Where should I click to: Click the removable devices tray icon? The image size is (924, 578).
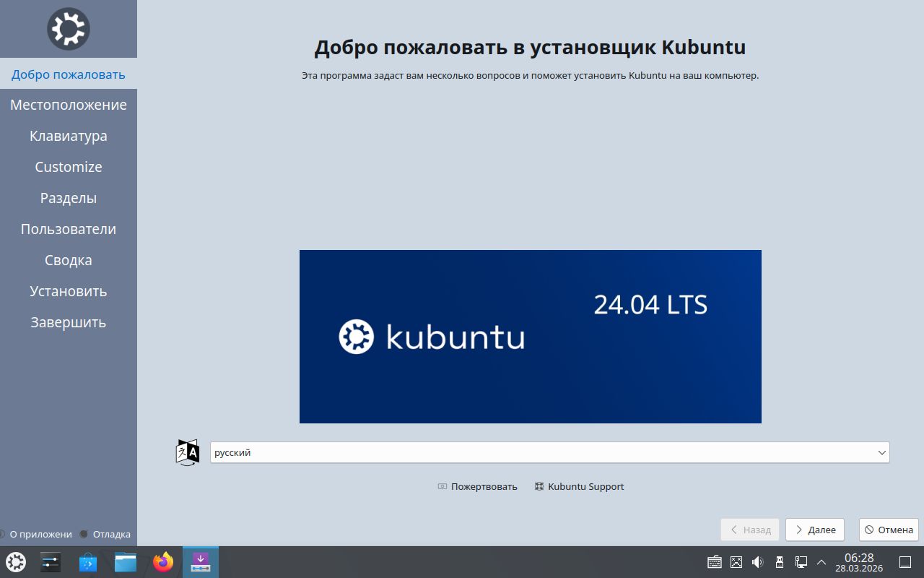pos(779,562)
